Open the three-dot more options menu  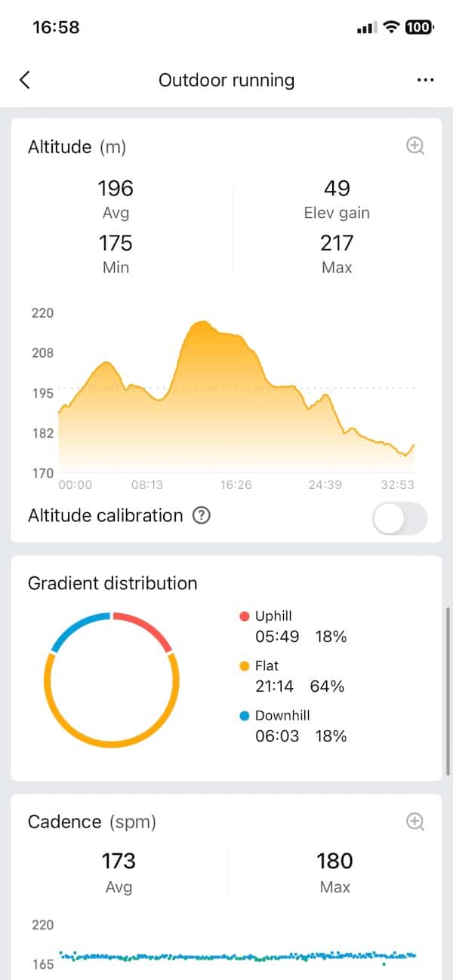[425, 80]
